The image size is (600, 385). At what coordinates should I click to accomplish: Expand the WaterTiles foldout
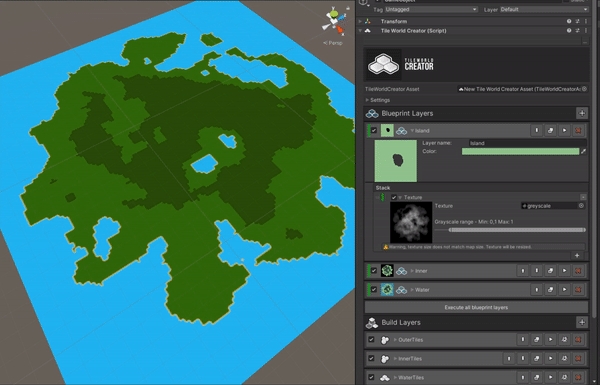[x=395, y=377]
